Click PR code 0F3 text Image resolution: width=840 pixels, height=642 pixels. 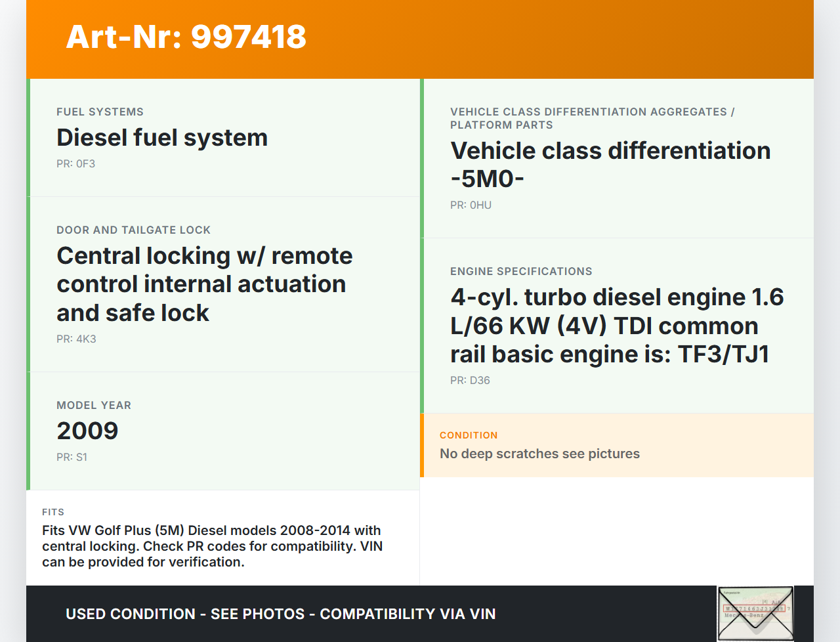(75, 163)
